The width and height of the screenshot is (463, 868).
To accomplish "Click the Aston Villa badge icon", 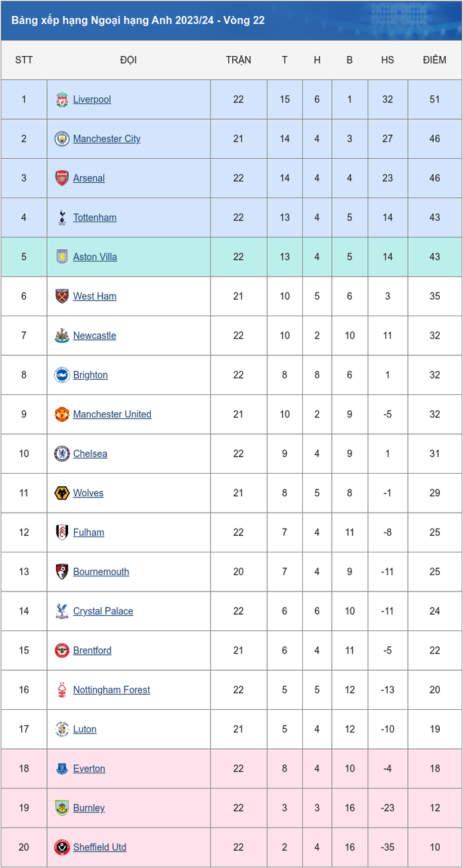I will (x=62, y=257).
